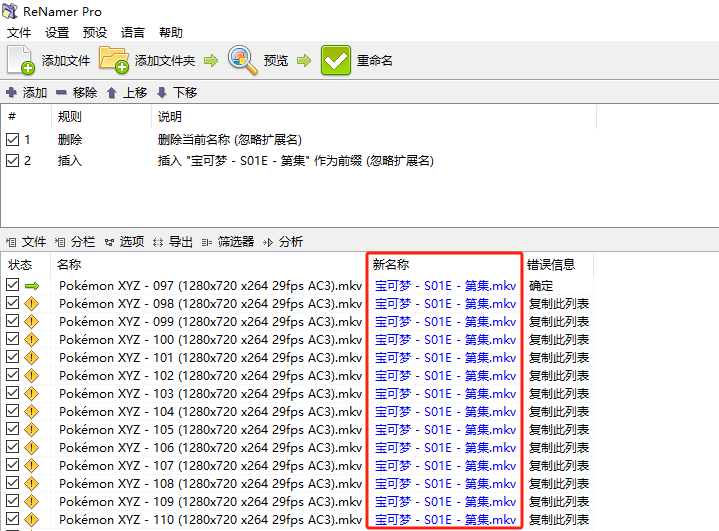The height and width of the screenshot is (531, 719).
Task: Open the 选项 options dropdown
Action: coord(132,242)
